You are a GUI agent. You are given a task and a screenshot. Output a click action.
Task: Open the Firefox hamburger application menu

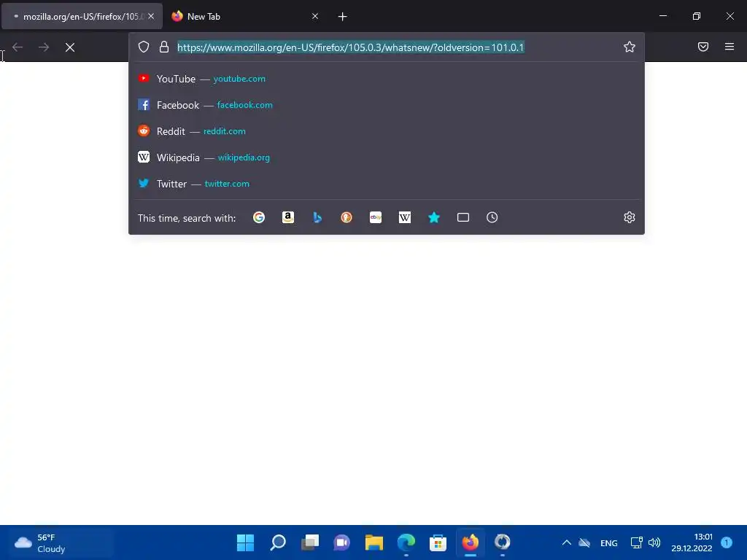click(x=729, y=47)
